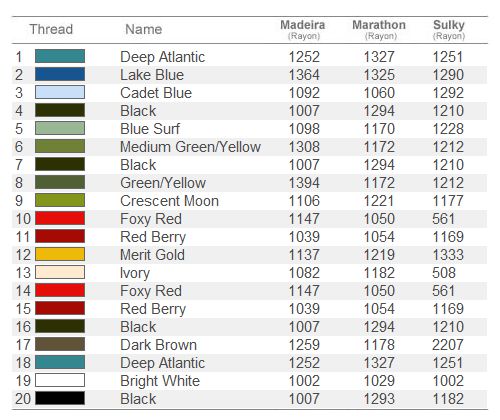The height and width of the screenshot is (420, 500).
Task: Click the Sulky column header
Action: coord(449,29)
